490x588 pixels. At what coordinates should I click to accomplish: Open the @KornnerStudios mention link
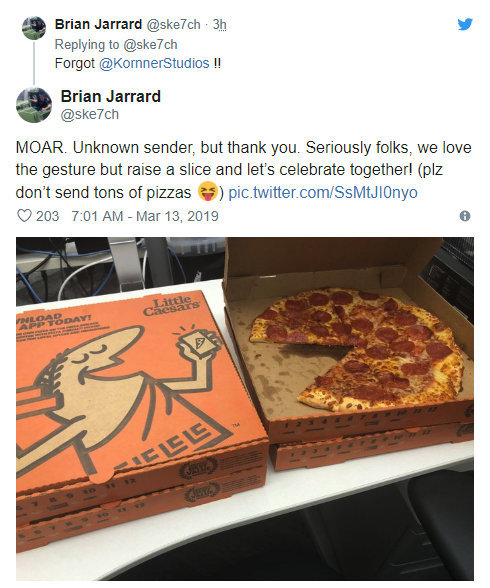click(x=154, y=63)
